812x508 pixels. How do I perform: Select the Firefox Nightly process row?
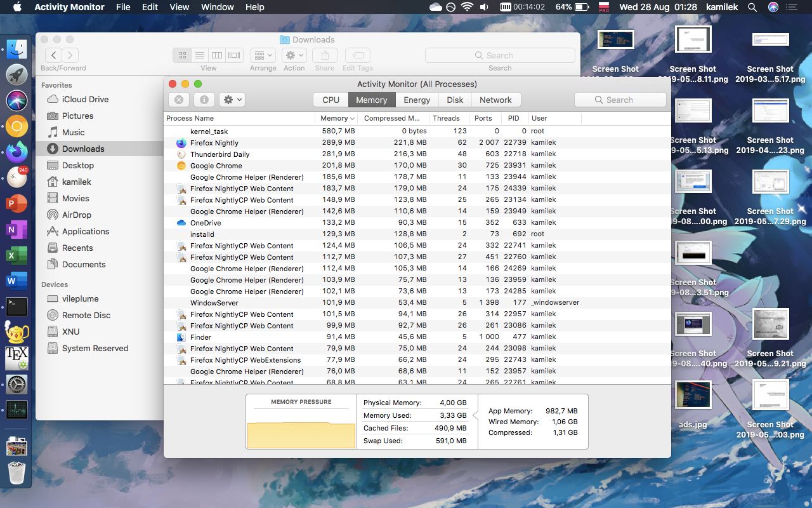(x=214, y=143)
